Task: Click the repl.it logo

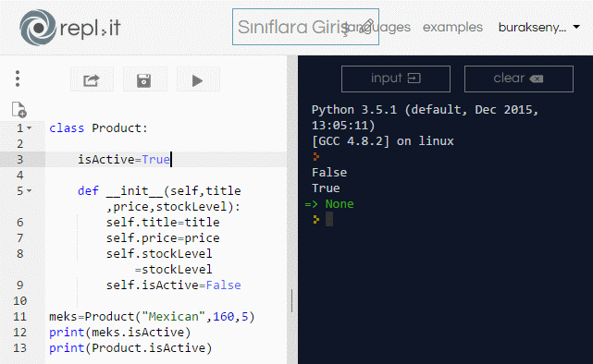Action: (70, 28)
